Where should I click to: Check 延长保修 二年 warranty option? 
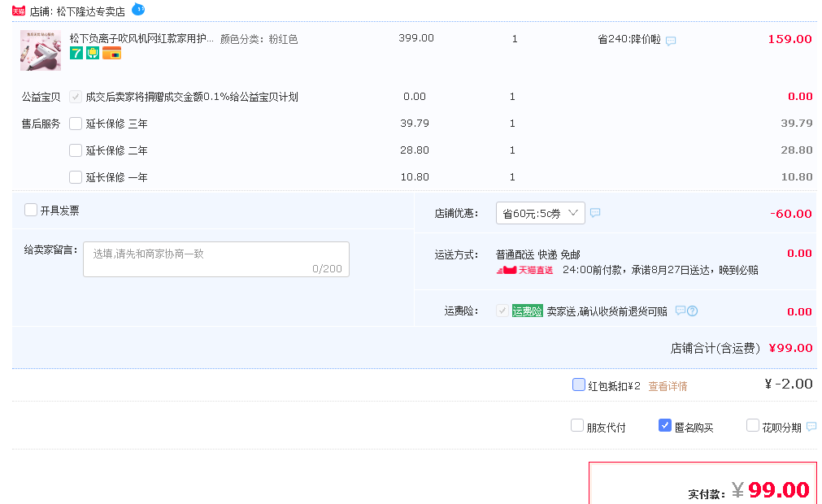tap(76, 150)
